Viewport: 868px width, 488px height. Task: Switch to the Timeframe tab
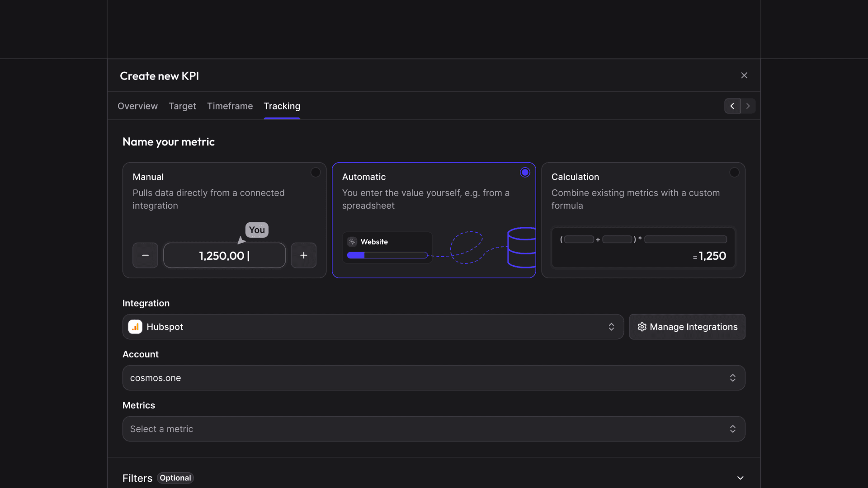tap(230, 106)
